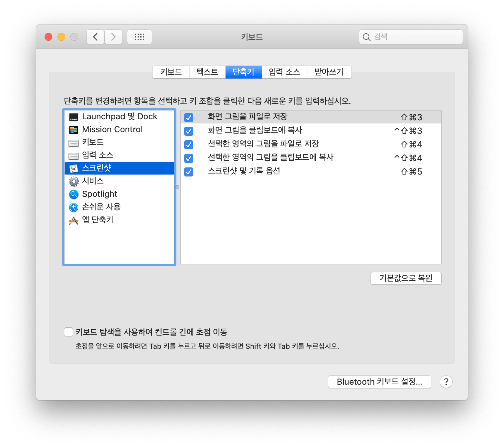The height and width of the screenshot is (448, 504).
Task: Select the Launchpad 및 Dock sidebar icon
Action: [74, 116]
